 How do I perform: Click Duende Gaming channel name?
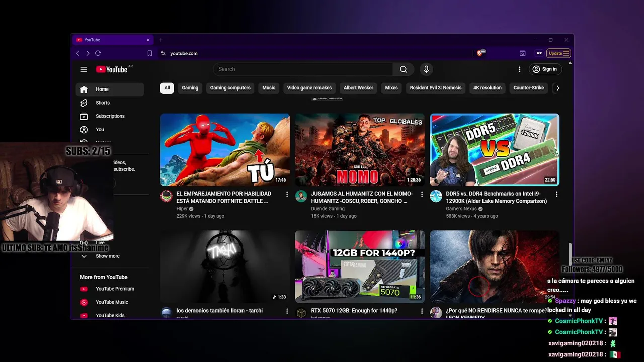pyautogui.click(x=328, y=209)
